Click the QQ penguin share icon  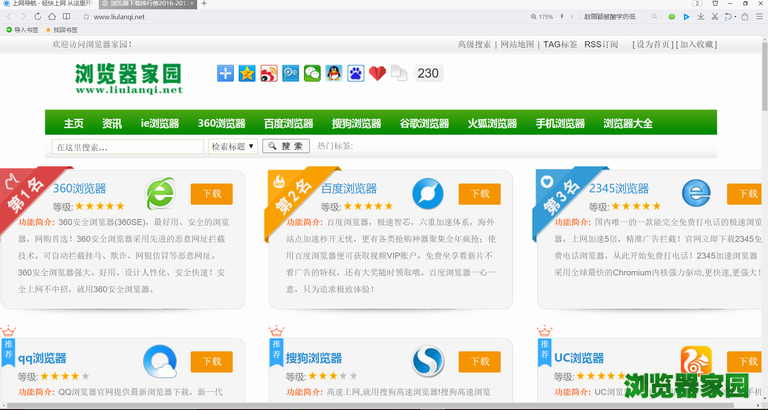(x=334, y=73)
